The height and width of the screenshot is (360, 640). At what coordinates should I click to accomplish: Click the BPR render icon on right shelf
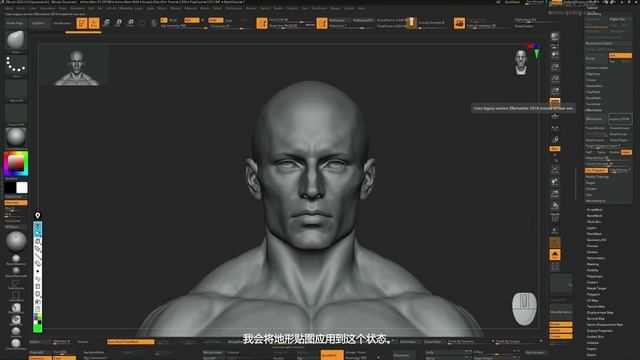click(x=555, y=37)
